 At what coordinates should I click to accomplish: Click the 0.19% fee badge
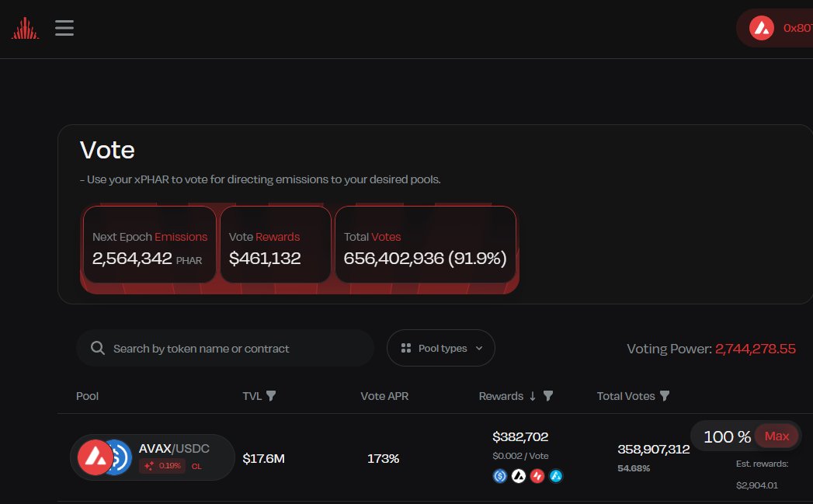click(162, 466)
